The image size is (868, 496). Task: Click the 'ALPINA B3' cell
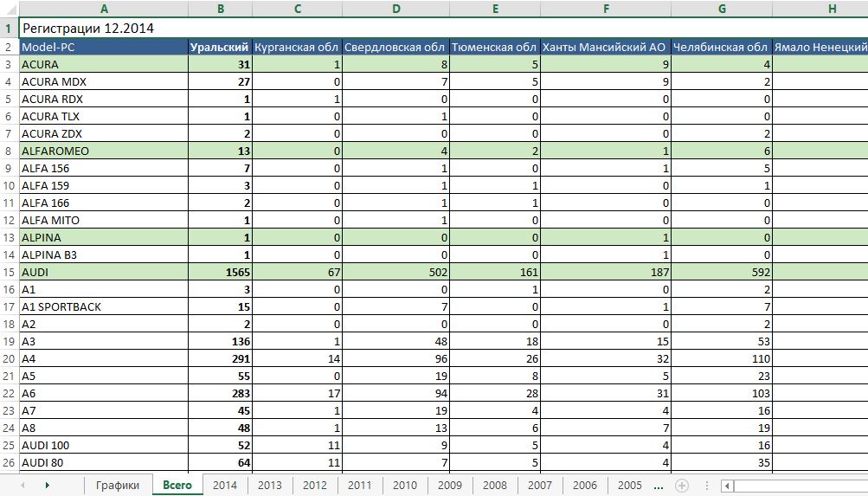pyautogui.click(x=104, y=254)
